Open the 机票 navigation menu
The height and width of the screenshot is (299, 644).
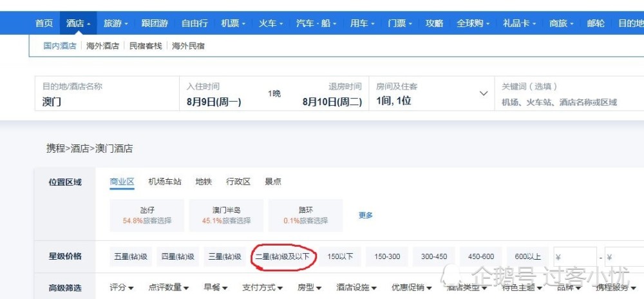(233, 23)
